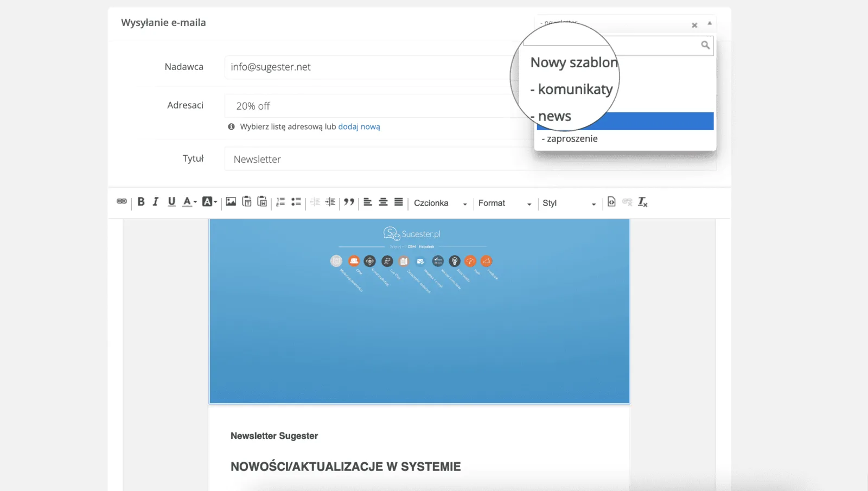The width and height of the screenshot is (868, 491).
Task: Click the "Wysyłanie e-maila" title
Action: click(x=163, y=23)
